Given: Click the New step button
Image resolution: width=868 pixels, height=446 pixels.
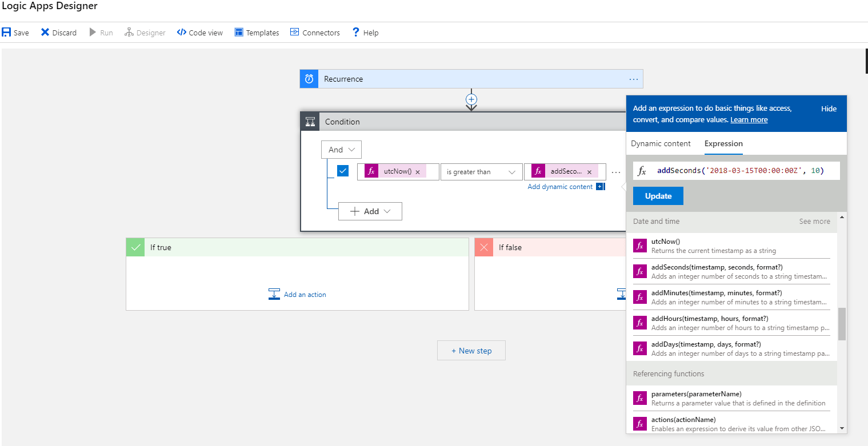Looking at the screenshot, I should point(471,351).
